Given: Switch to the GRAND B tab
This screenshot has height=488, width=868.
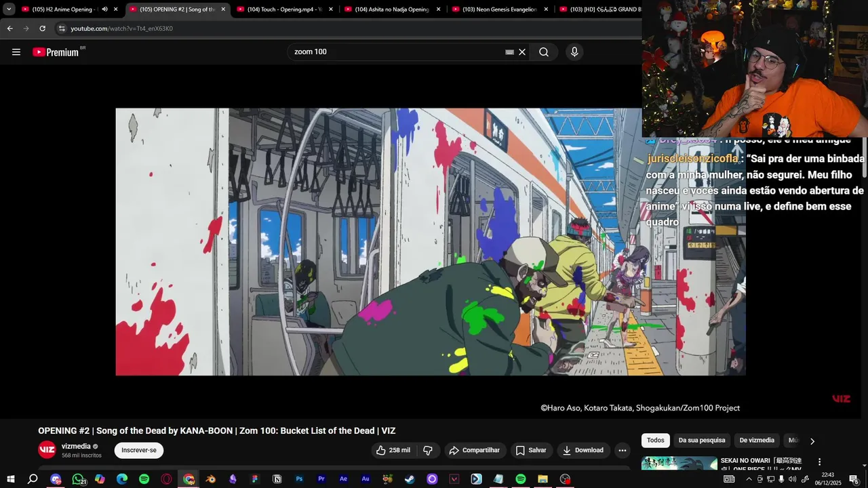Looking at the screenshot, I should point(599,9).
